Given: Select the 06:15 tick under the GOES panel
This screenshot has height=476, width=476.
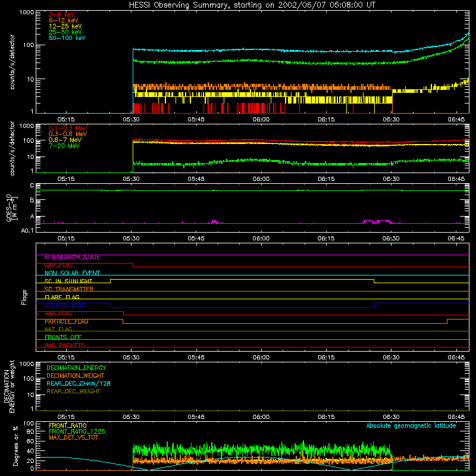Looking at the screenshot, I should click(x=326, y=239).
